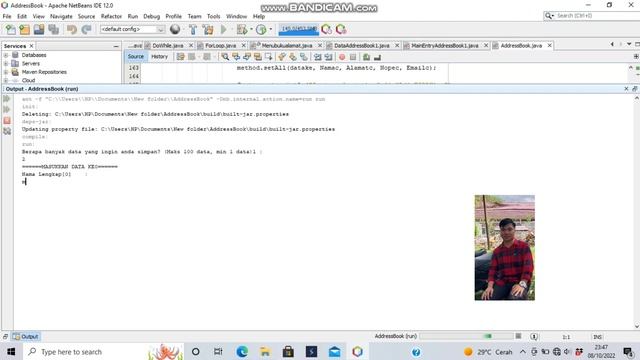Image resolution: width=640 pixels, height=360 pixels.
Task: Expand the Cloud tree node
Action: point(6,80)
